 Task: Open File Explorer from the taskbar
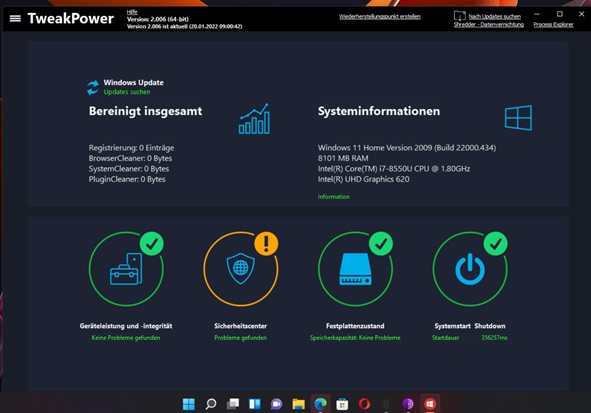(298, 404)
